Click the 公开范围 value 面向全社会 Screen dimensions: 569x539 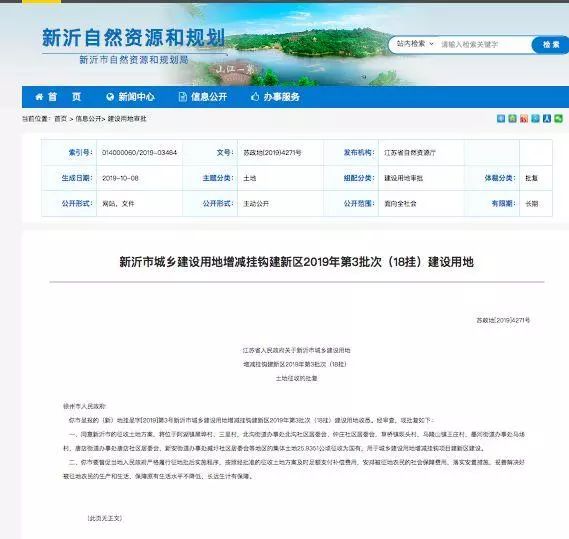click(400, 204)
